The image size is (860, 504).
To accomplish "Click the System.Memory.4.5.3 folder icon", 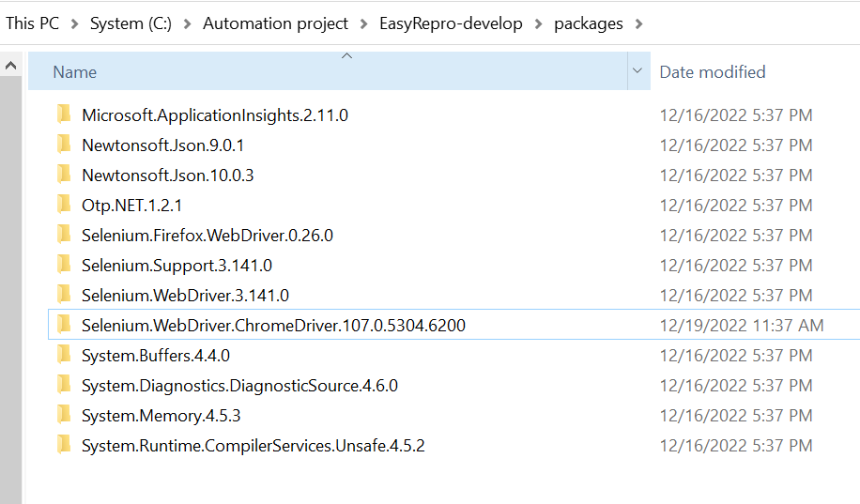I will point(64,416).
